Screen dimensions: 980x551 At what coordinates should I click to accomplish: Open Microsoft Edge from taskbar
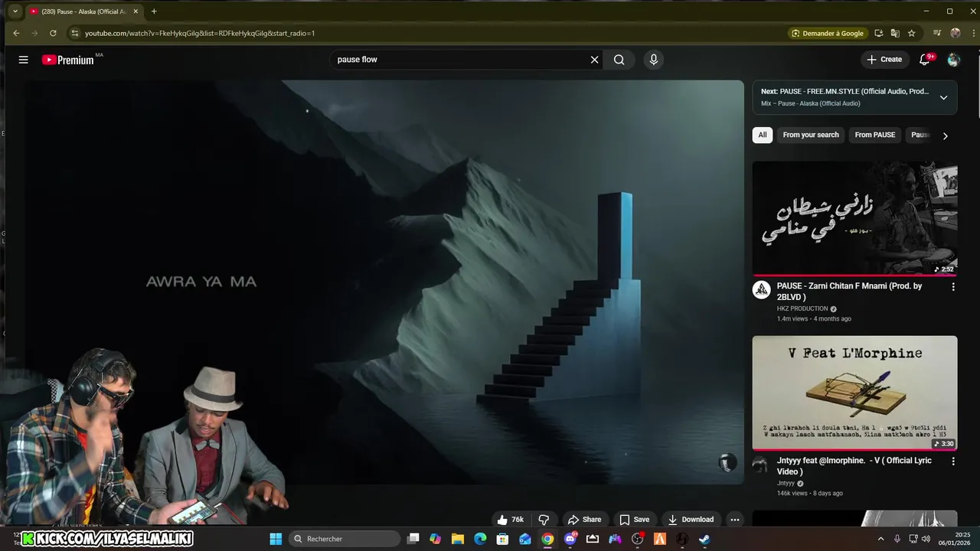click(480, 539)
